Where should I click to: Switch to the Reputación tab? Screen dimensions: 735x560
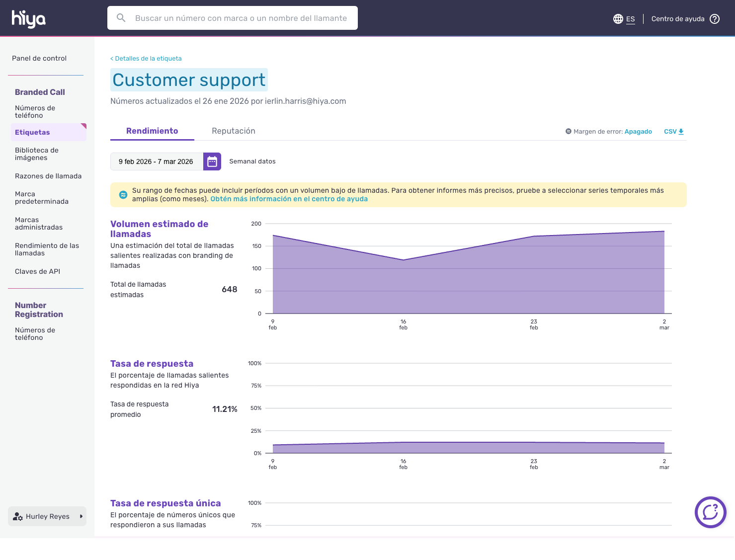(x=233, y=131)
